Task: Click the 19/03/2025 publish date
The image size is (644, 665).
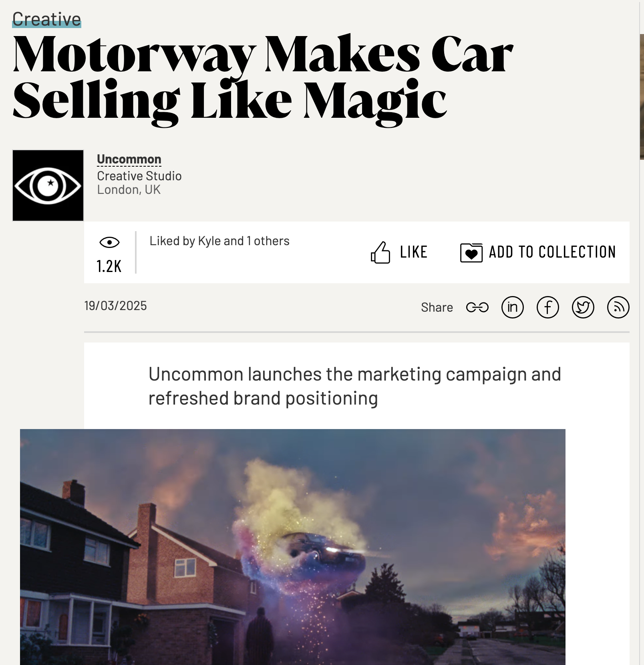Action: point(115,306)
